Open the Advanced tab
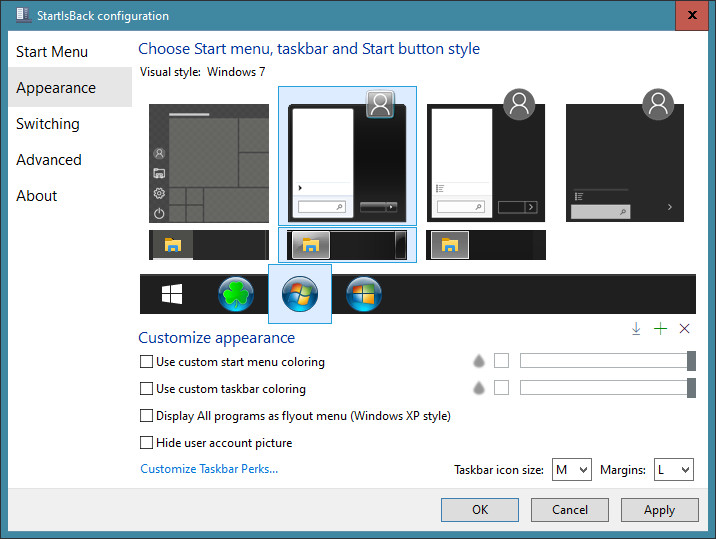This screenshot has width=716, height=539. (70, 160)
